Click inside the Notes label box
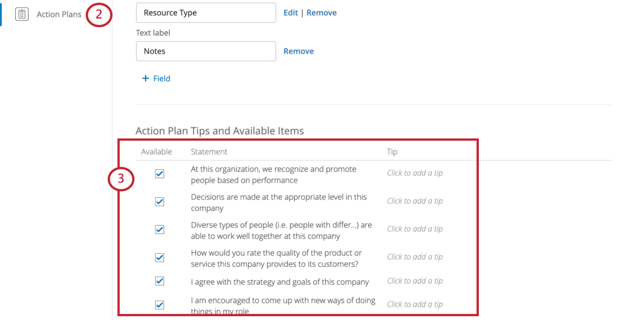 (x=205, y=51)
